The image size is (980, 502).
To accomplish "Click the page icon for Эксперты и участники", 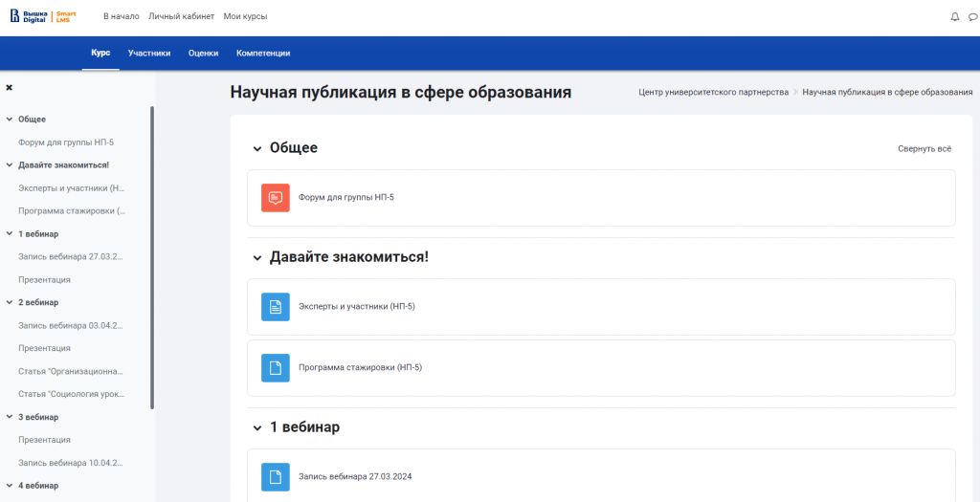I will pos(276,307).
